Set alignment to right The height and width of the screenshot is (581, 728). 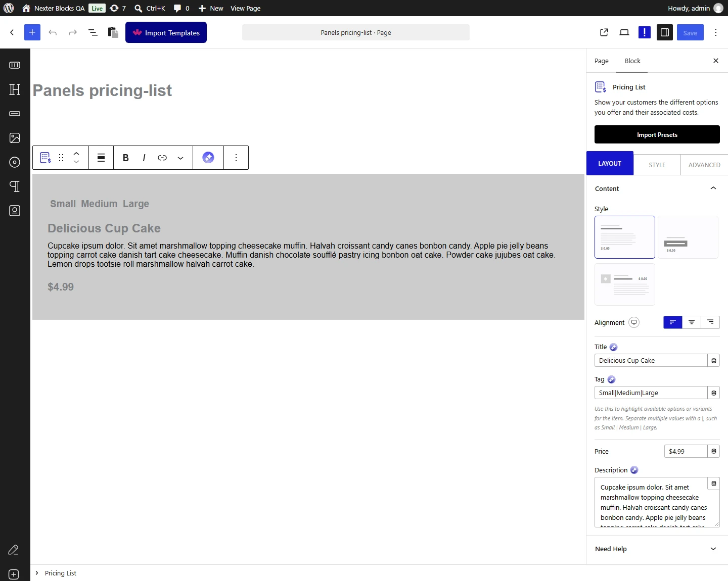pyautogui.click(x=710, y=322)
